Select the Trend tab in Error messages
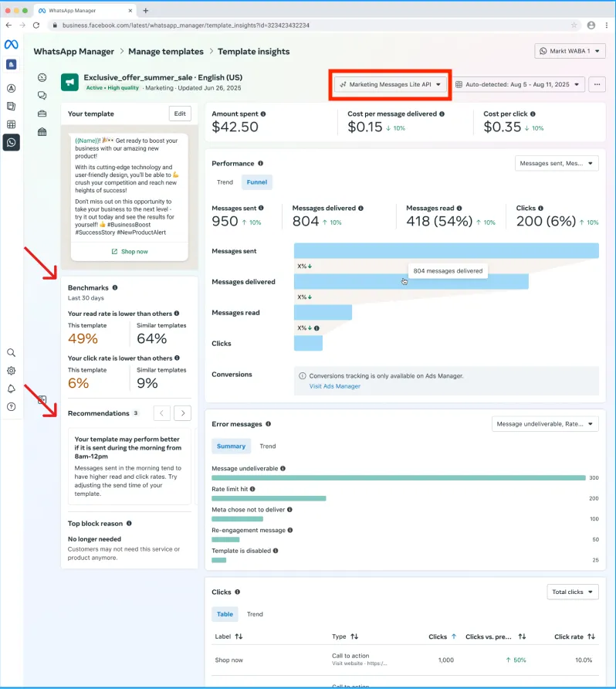This screenshot has width=616, height=689. [267, 446]
